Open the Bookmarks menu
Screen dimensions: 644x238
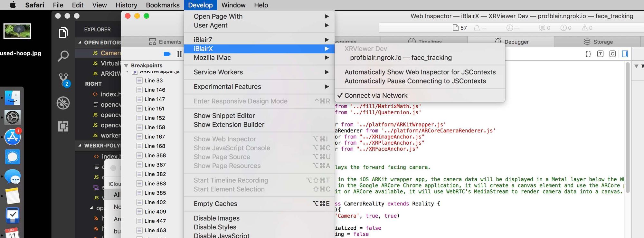tap(163, 5)
